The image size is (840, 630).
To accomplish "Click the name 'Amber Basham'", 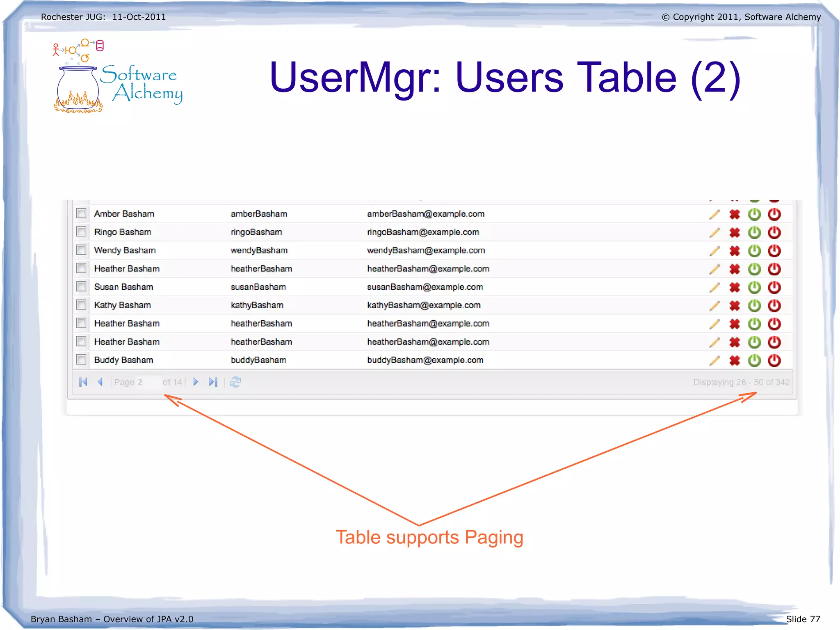I will point(124,214).
